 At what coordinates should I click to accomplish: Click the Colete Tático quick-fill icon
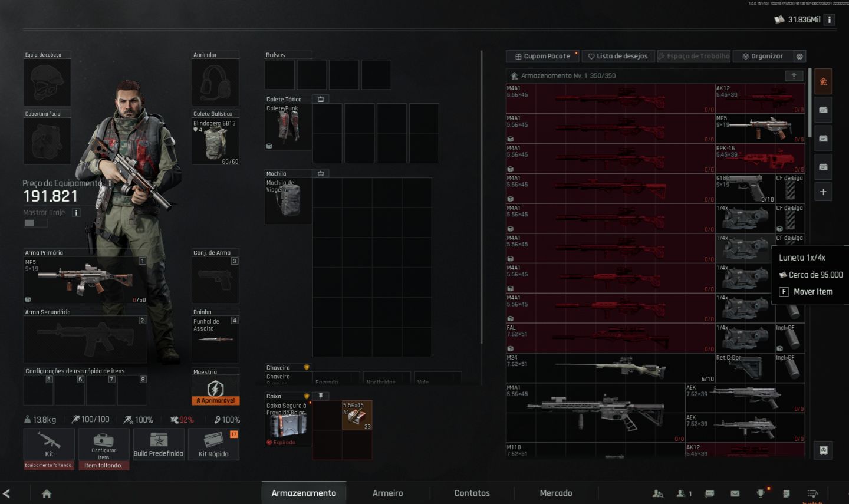click(x=321, y=99)
